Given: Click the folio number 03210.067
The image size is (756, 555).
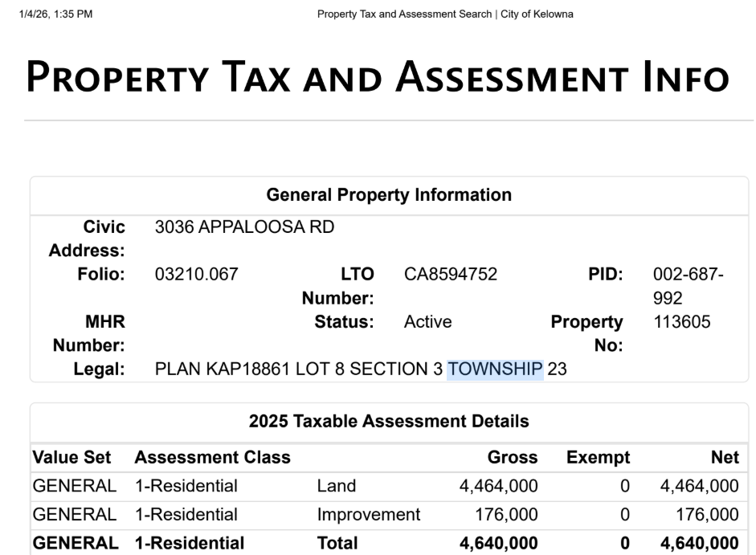Looking at the screenshot, I should (x=196, y=275).
